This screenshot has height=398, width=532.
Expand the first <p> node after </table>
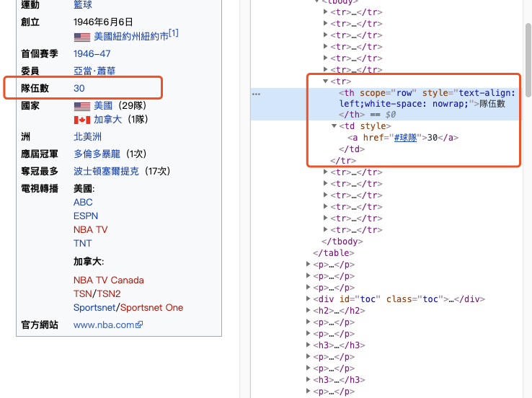(x=308, y=264)
